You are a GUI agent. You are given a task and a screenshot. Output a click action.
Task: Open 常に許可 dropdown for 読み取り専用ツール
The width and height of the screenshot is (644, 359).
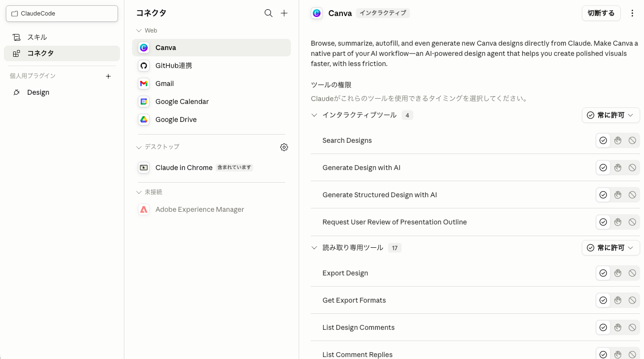click(x=610, y=248)
